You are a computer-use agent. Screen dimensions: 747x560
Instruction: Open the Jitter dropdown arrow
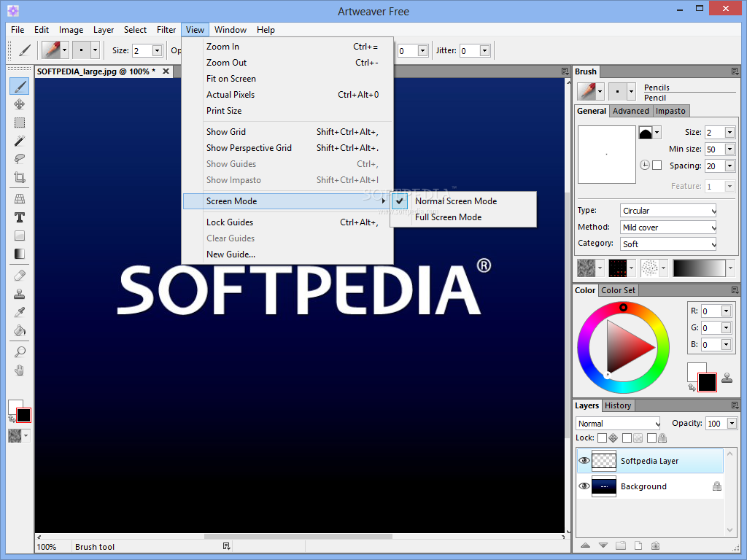pyautogui.click(x=484, y=50)
